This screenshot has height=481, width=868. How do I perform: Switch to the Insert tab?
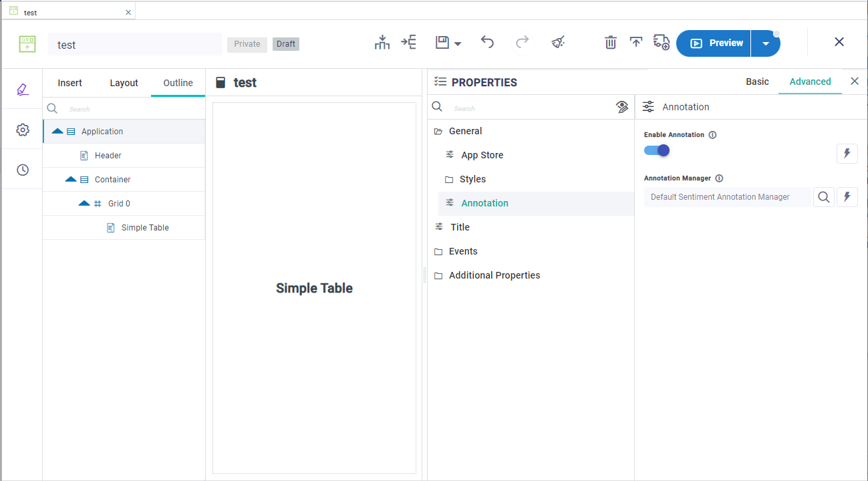(x=70, y=83)
